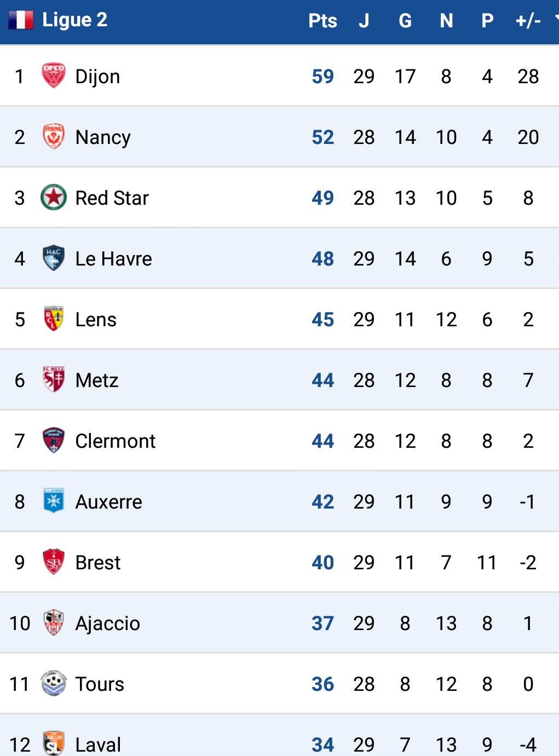Open the Auxerre club crest
Image resolution: width=559 pixels, height=756 pixels.
54,501
